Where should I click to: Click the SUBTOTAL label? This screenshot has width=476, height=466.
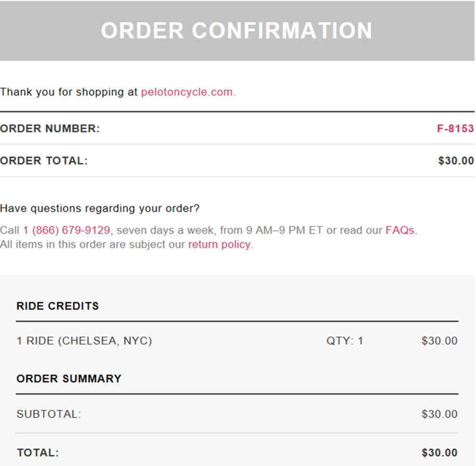click(x=49, y=414)
